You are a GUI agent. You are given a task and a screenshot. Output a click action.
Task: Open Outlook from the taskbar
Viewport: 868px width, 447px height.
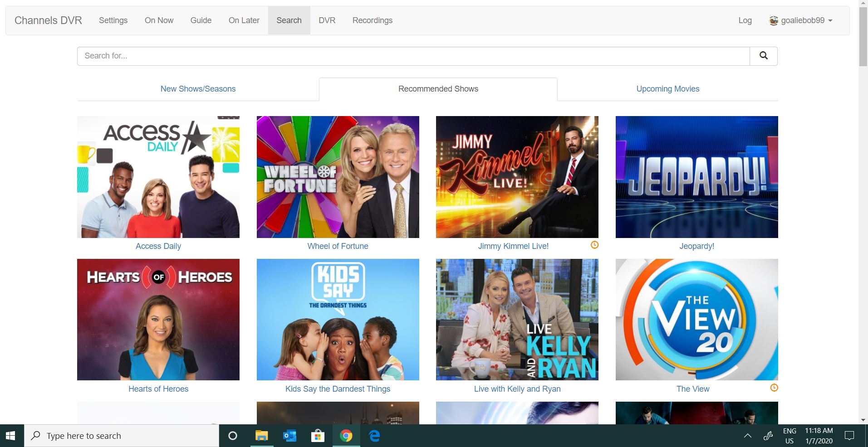coord(289,436)
